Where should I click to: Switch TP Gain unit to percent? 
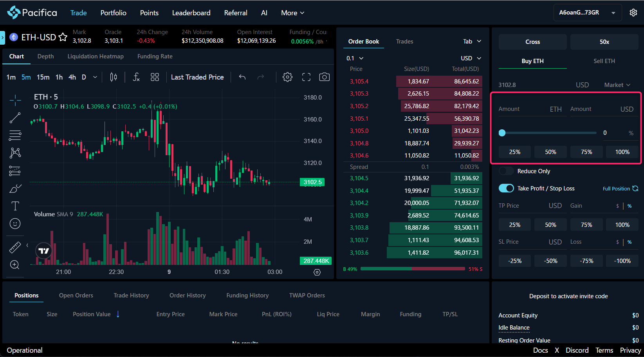[x=630, y=206]
